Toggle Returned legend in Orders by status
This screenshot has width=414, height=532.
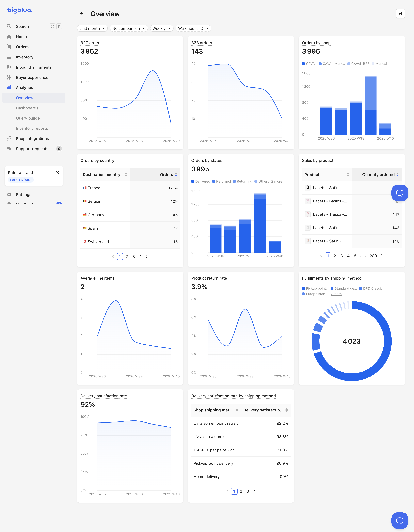[x=221, y=182]
